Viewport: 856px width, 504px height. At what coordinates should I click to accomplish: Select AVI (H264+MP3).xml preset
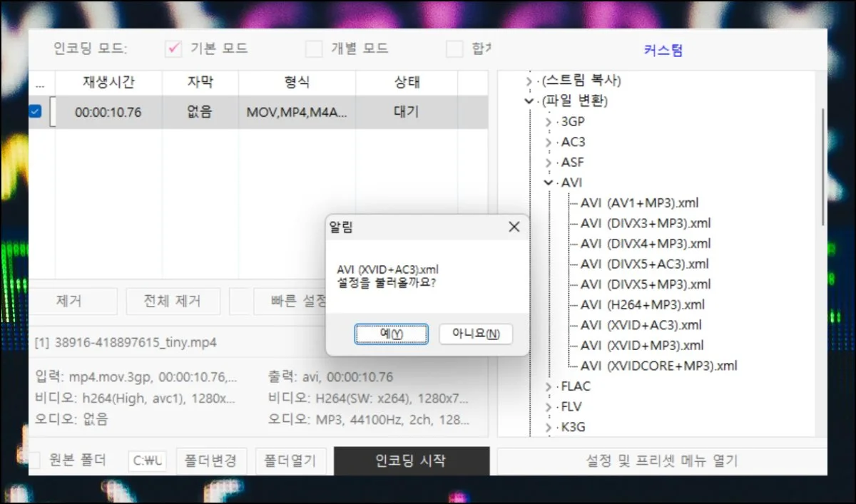[642, 304]
